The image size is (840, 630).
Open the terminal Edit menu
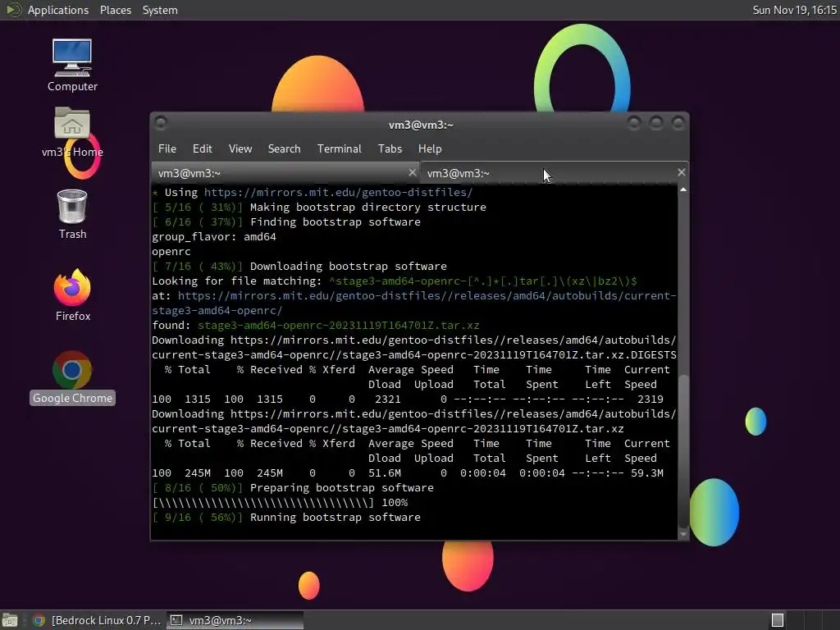202,149
